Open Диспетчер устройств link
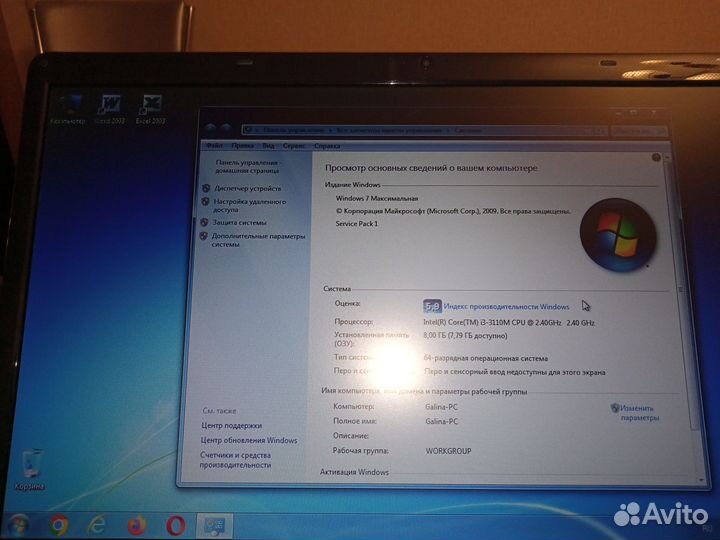720x540 pixels. pos(248,188)
